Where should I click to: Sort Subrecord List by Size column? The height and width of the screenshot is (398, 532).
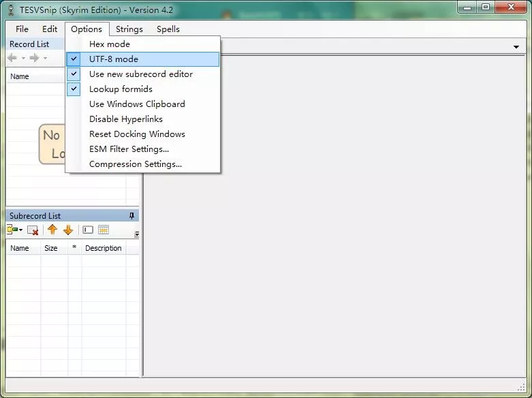coord(54,248)
